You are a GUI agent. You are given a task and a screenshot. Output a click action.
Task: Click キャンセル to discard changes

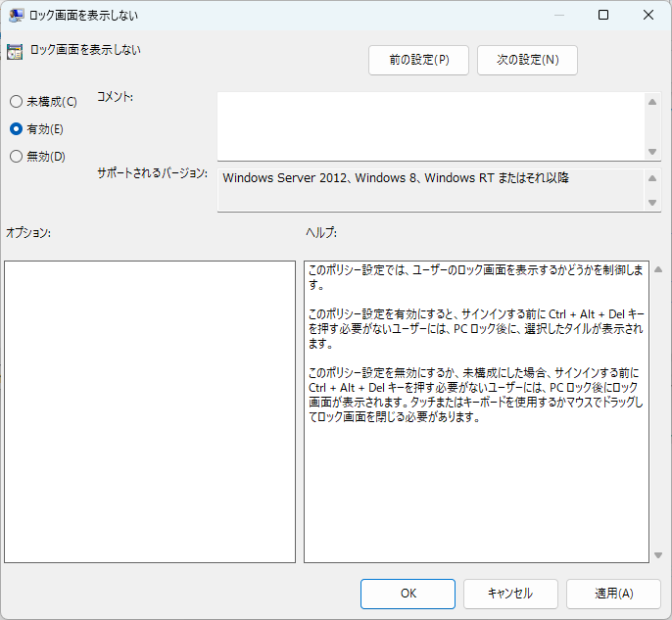pyautogui.click(x=510, y=594)
